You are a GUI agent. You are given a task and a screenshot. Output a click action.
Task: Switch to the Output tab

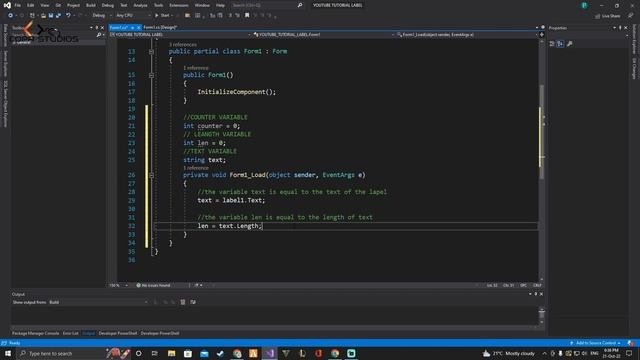tap(89, 333)
